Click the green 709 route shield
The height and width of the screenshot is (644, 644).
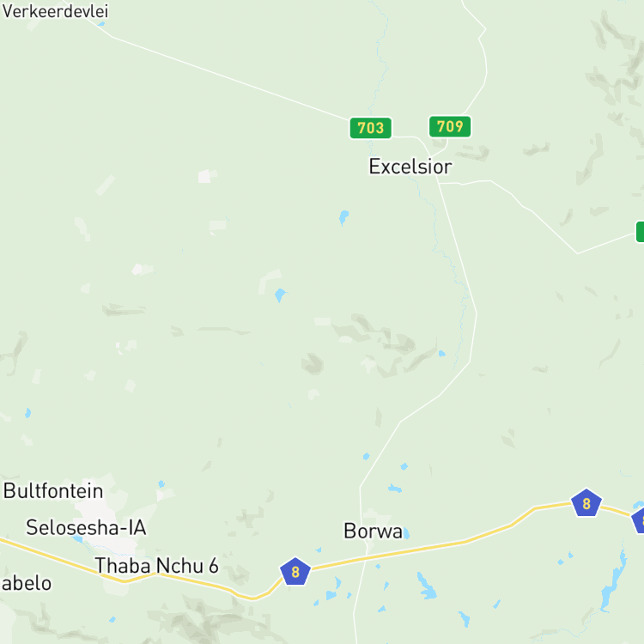click(450, 126)
